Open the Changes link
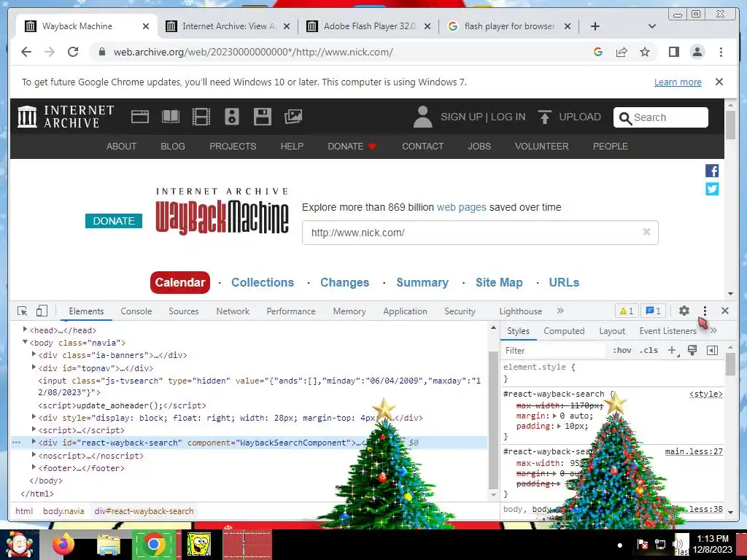Image resolution: width=747 pixels, height=560 pixels. pos(344,282)
